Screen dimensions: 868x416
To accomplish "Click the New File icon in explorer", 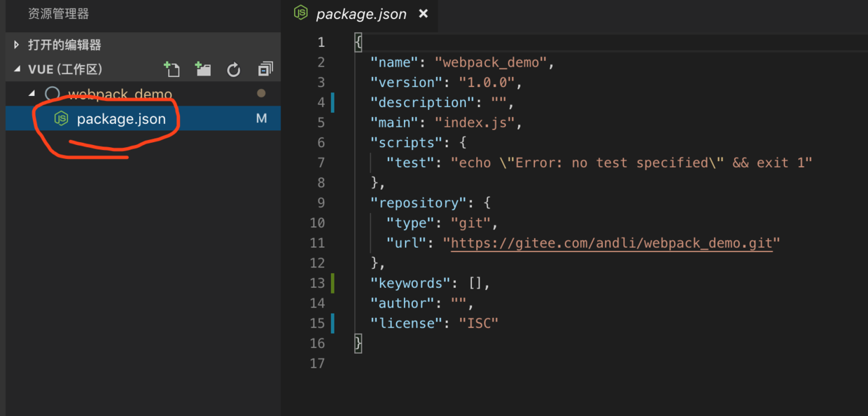I will [171, 69].
